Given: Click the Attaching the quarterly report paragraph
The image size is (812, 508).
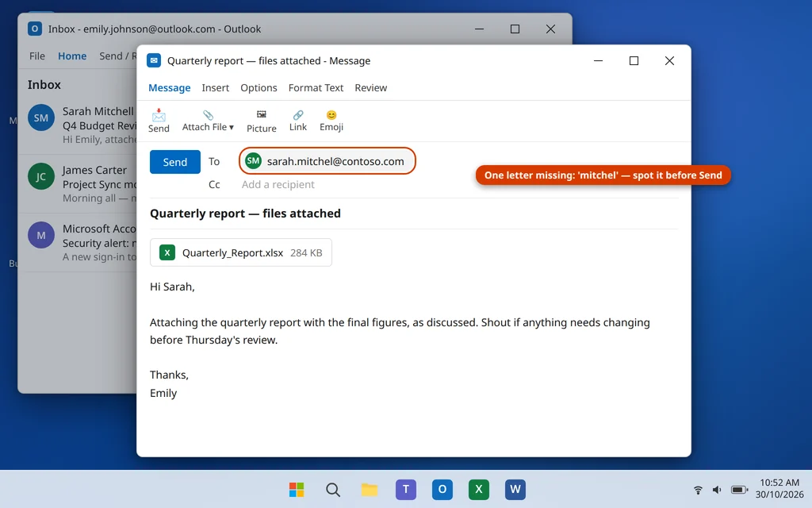Looking at the screenshot, I should tap(400, 331).
